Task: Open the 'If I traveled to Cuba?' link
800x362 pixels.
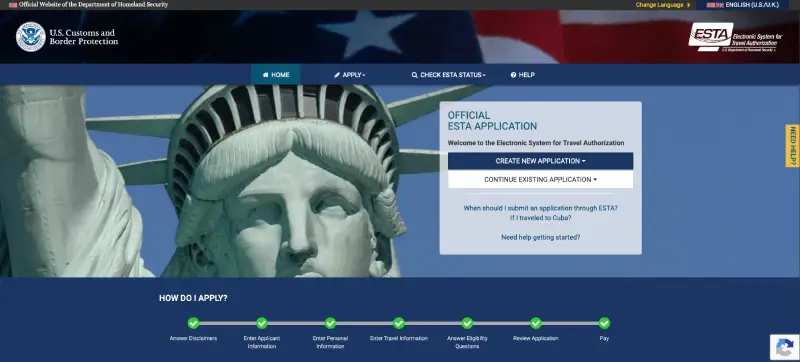Action: [540, 218]
